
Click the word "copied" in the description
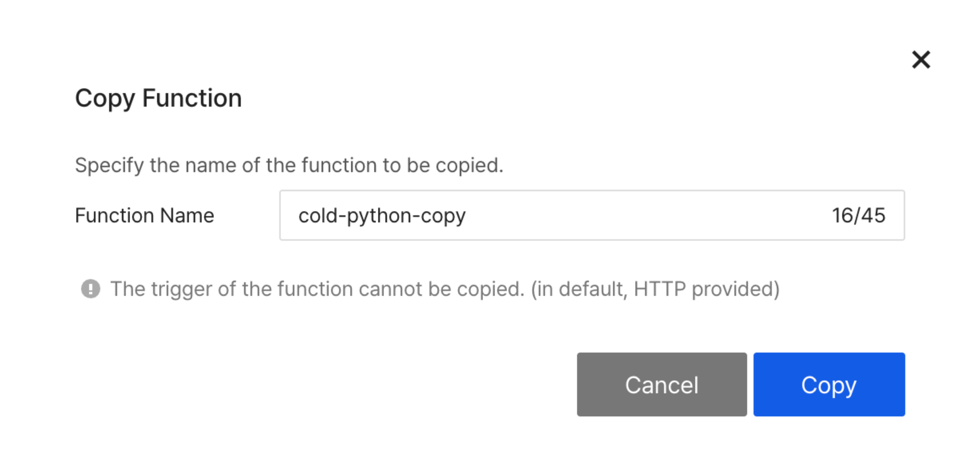pos(469,166)
